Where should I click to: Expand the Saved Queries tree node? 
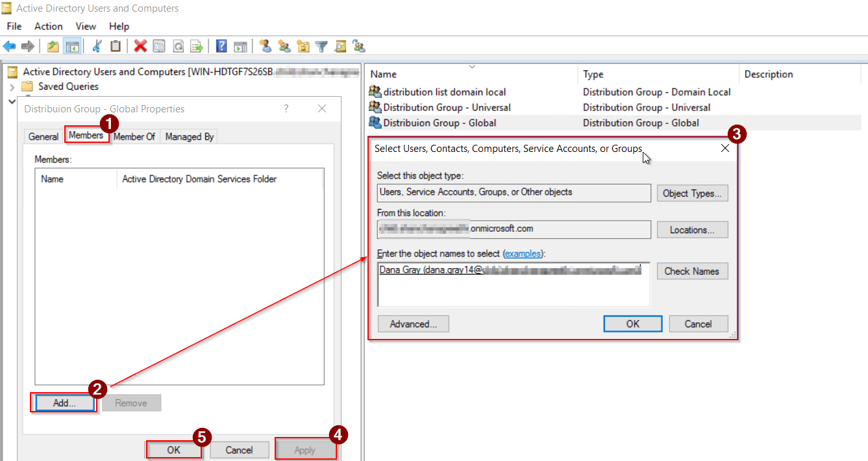(x=14, y=86)
